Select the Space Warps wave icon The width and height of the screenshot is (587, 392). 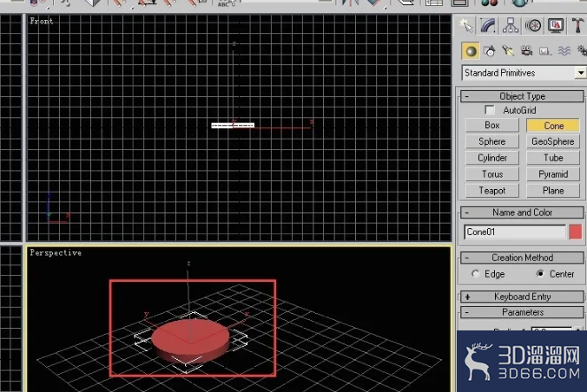(x=564, y=51)
